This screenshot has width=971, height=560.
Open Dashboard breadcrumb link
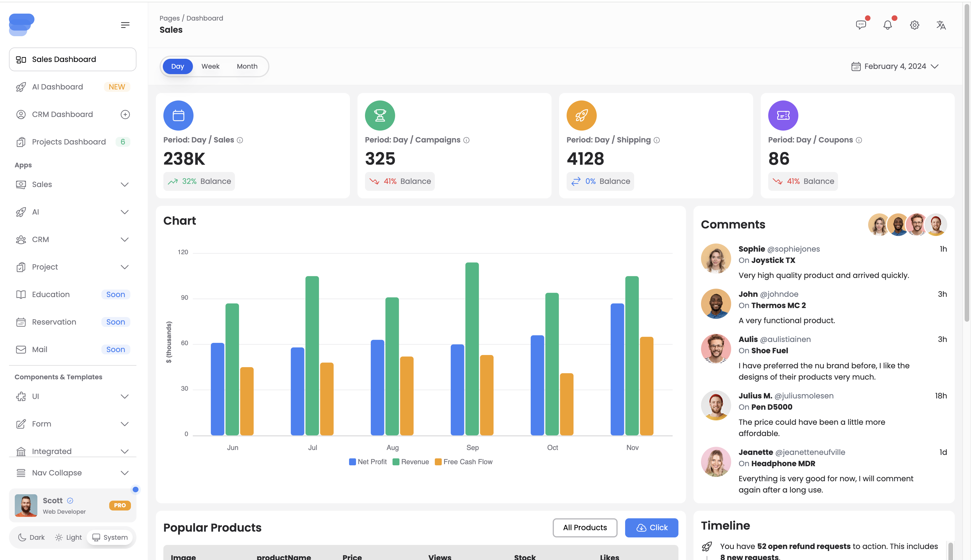click(x=205, y=18)
